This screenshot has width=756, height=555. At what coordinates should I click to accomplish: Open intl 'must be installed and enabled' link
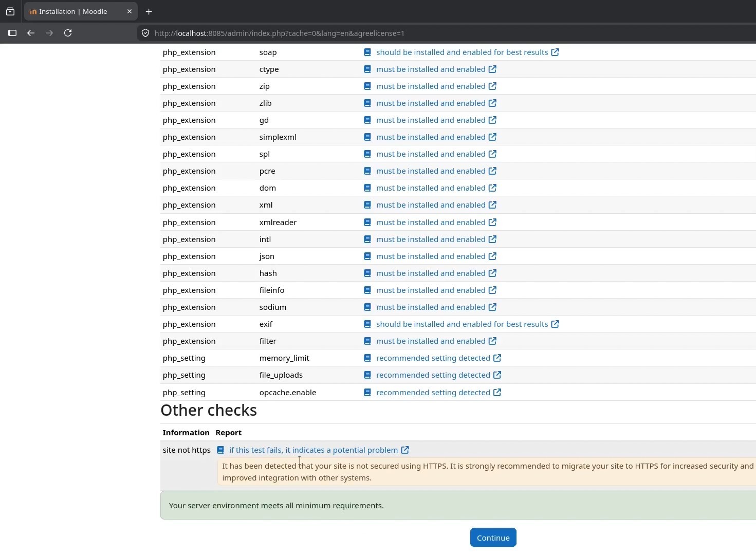[x=431, y=239]
